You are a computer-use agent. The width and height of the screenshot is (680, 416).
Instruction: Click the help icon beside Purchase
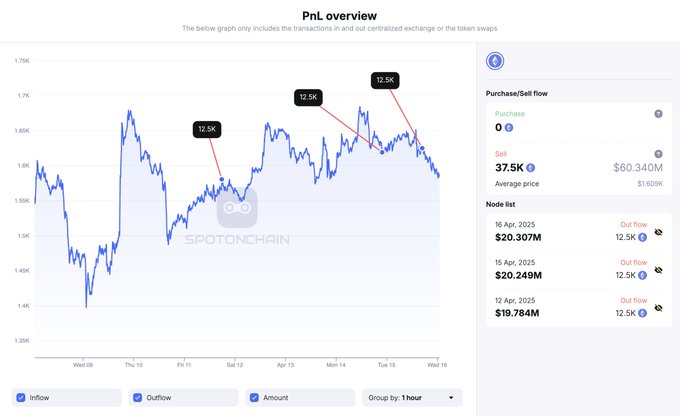coord(658,114)
